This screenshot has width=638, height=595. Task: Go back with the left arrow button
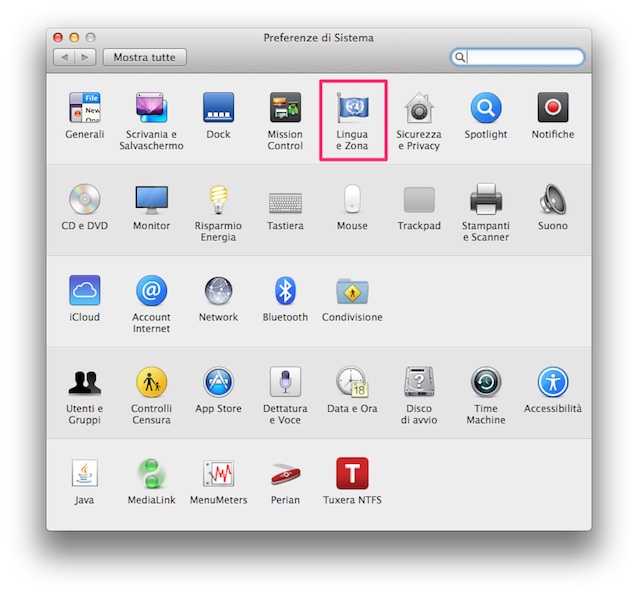tap(65, 58)
